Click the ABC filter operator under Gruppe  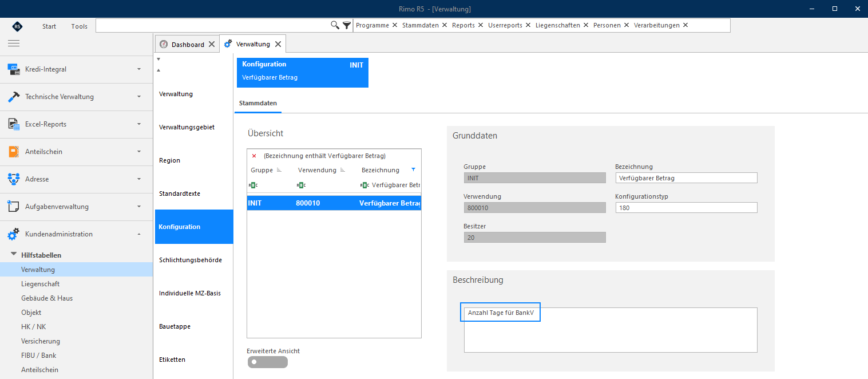253,185
